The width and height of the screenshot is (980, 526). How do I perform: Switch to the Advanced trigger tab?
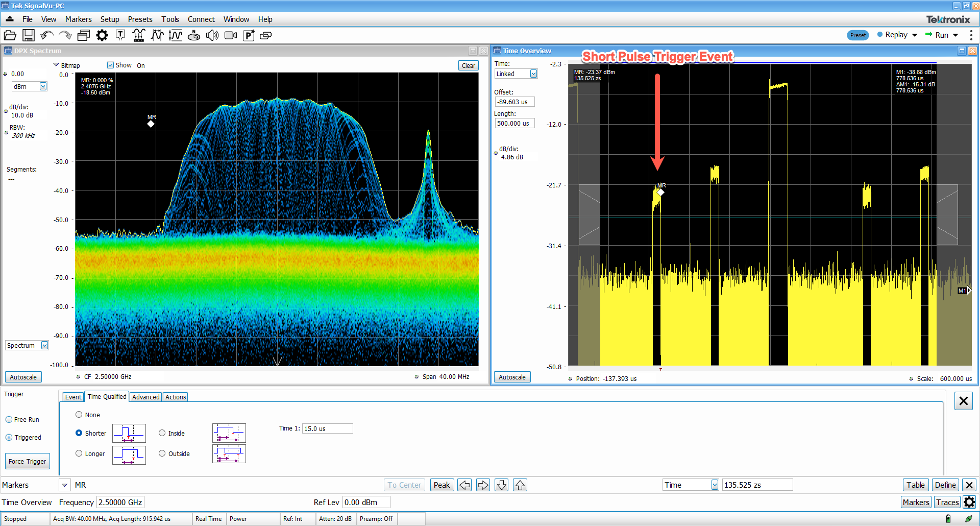(145, 397)
